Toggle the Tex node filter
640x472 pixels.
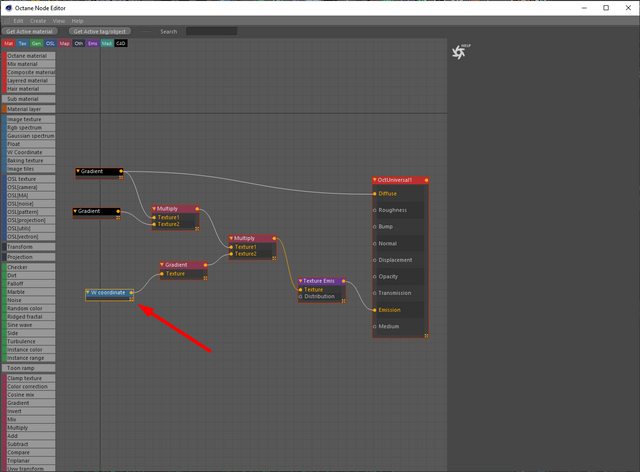pos(22,43)
